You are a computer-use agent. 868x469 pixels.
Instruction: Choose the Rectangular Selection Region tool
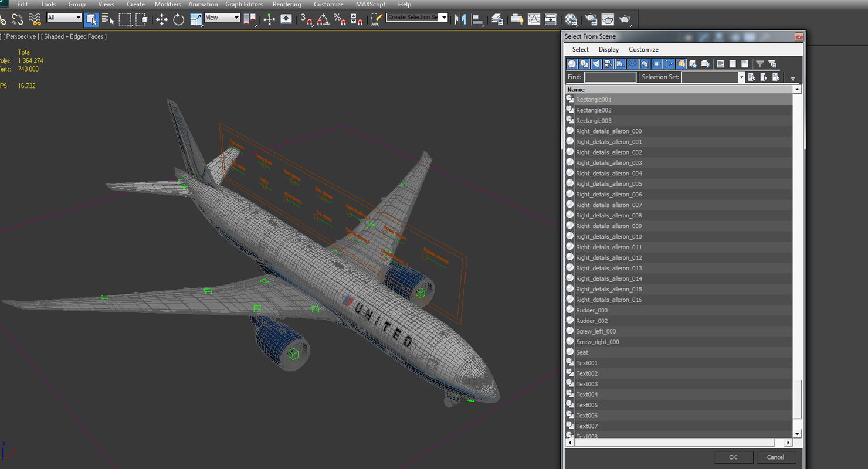pos(125,19)
